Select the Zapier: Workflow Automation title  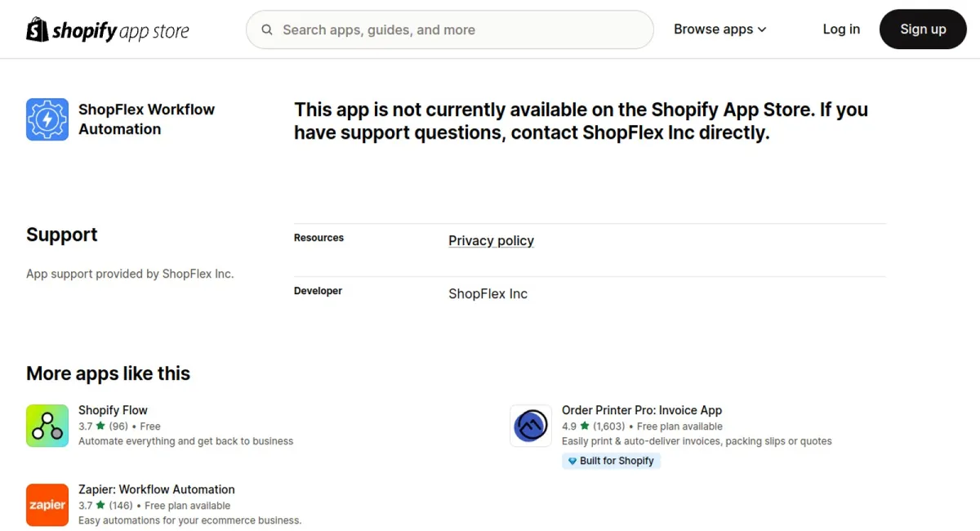click(156, 489)
